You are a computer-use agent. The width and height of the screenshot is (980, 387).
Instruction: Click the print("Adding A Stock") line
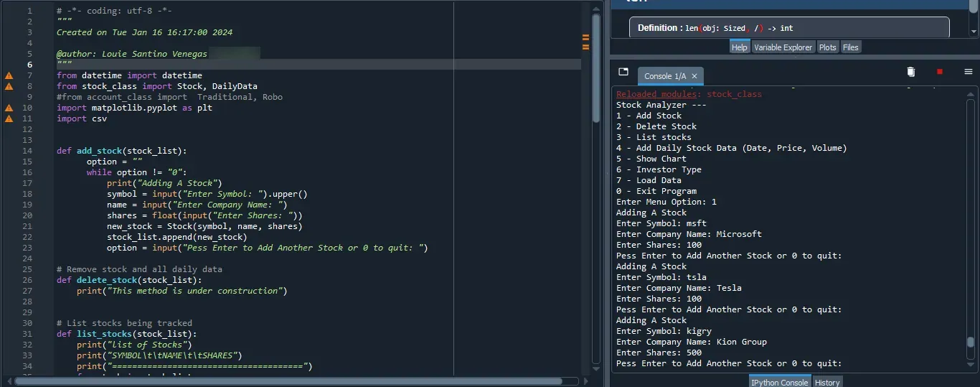point(164,183)
